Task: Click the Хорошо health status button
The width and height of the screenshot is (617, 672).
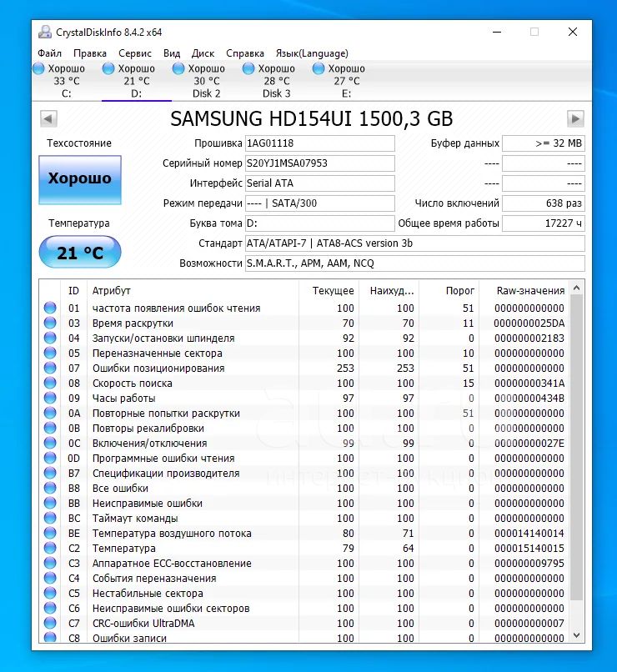Action: click(80, 179)
